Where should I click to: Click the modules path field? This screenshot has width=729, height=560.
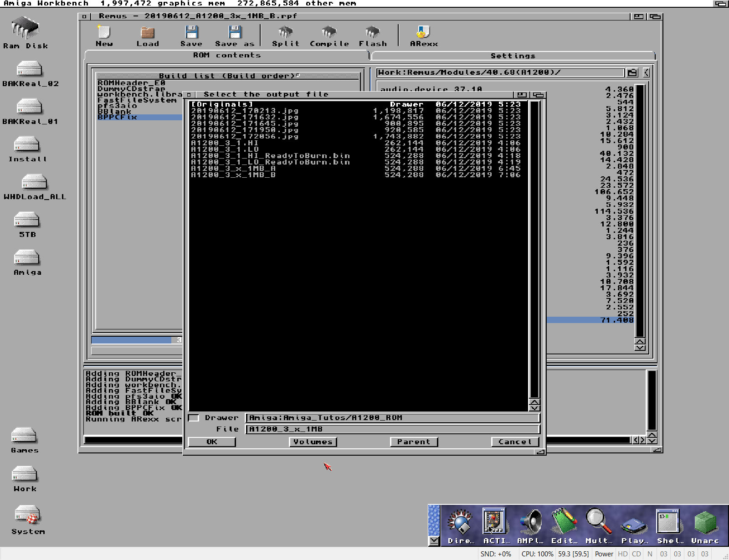(500, 72)
